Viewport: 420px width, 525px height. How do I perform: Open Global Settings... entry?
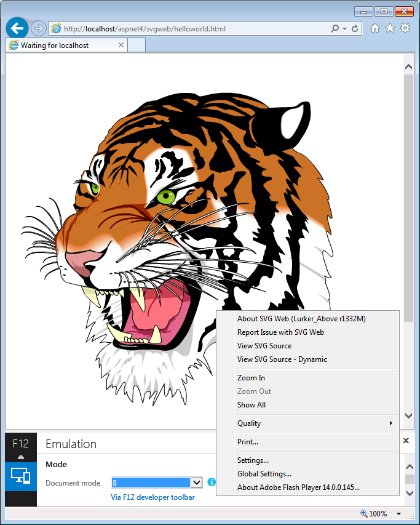[x=307, y=474]
